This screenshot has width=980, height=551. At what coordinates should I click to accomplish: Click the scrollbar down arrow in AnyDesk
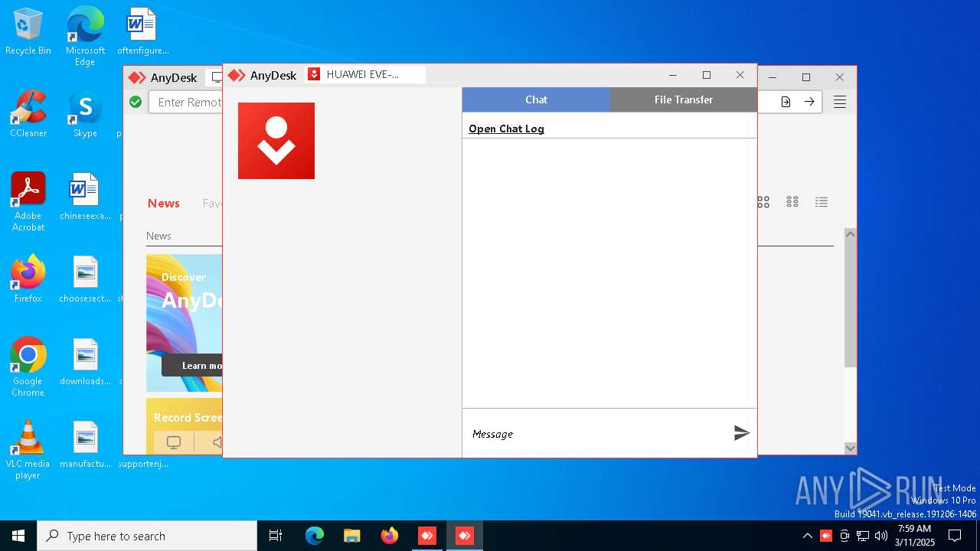point(851,448)
